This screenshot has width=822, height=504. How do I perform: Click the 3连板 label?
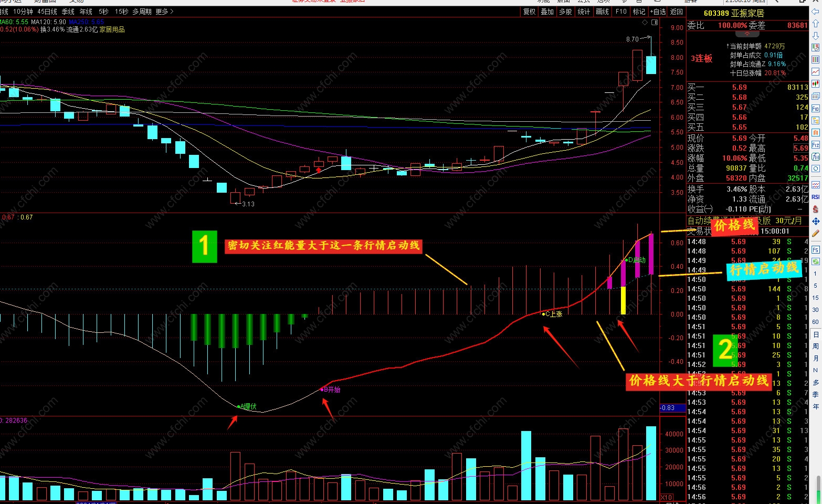pos(702,58)
